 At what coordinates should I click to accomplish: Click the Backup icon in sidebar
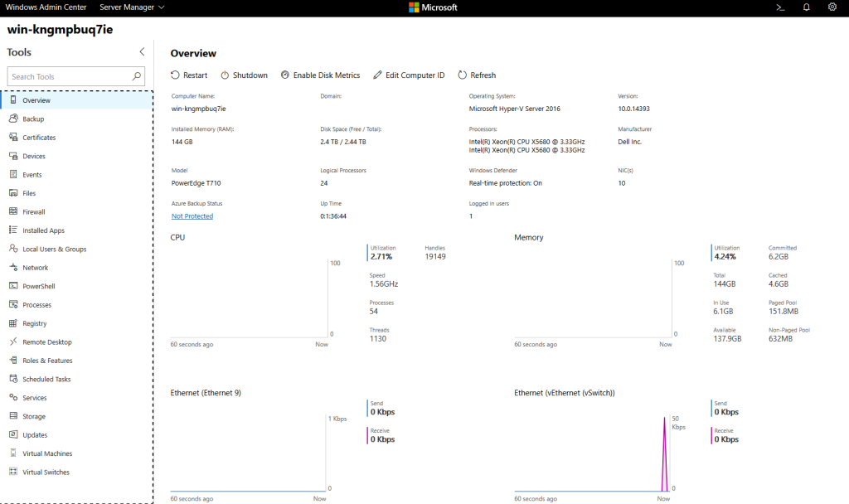(x=13, y=119)
